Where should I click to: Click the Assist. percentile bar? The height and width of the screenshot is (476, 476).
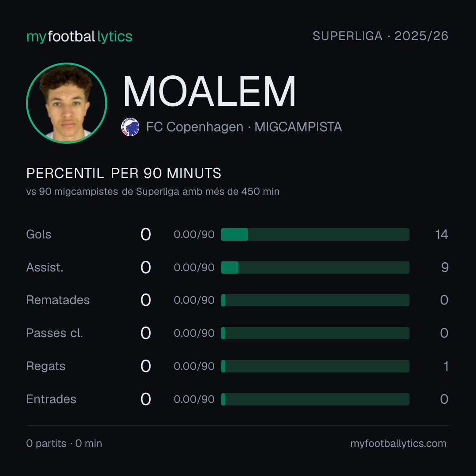point(315,268)
